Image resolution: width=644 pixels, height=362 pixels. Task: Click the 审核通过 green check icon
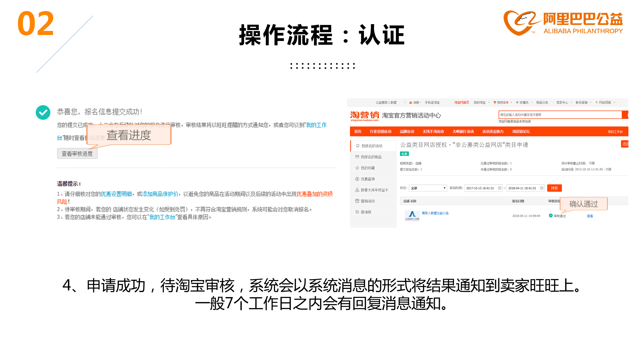551,216
